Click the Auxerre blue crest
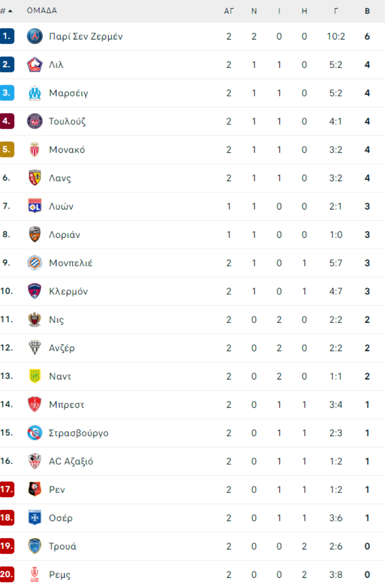 (35, 518)
